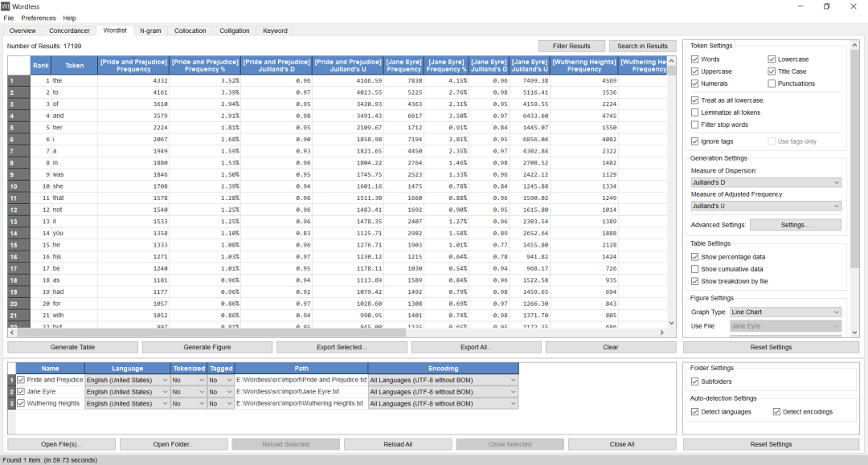This screenshot has height=465, width=868.
Task: Open the Preferences menu
Action: click(39, 18)
